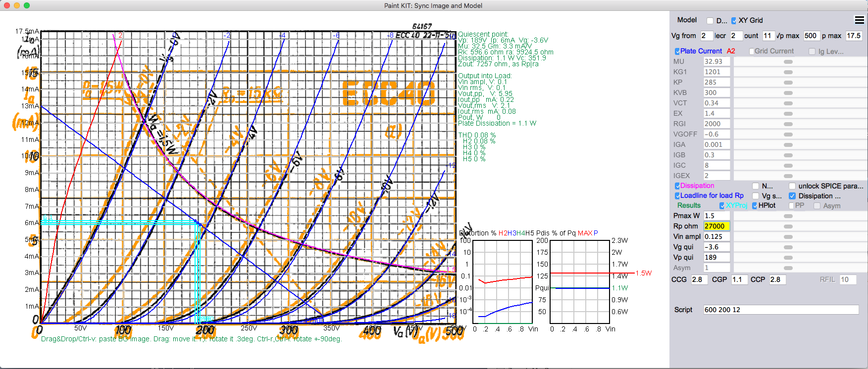Click the Plate Dissipation = 1.1 W text
This screenshot has width=868, height=369.
(497, 123)
